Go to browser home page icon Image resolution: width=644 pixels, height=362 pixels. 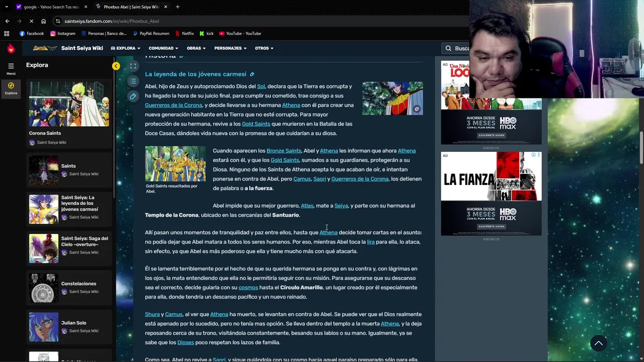click(43, 21)
